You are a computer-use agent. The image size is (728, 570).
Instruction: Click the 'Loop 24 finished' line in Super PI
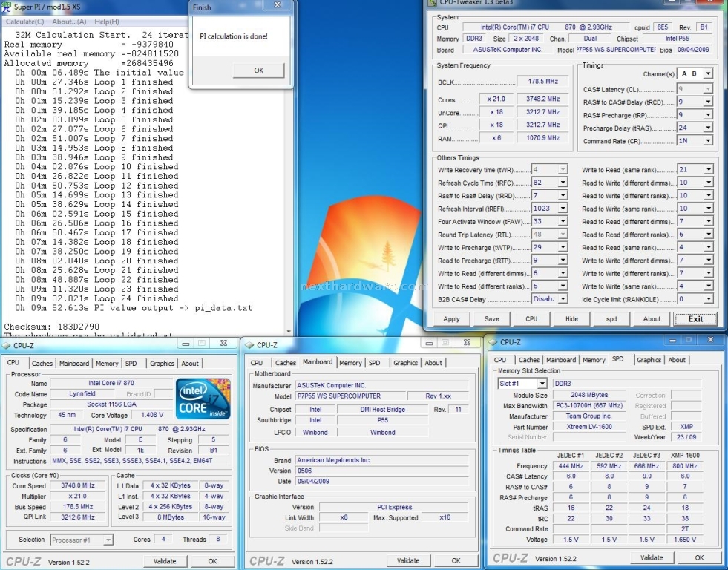click(x=96, y=298)
